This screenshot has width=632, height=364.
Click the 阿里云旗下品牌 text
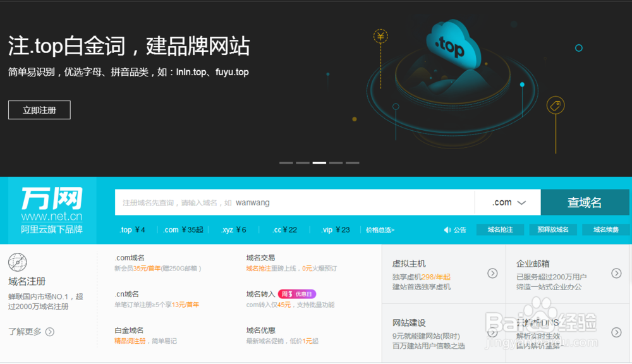pyautogui.click(x=52, y=229)
